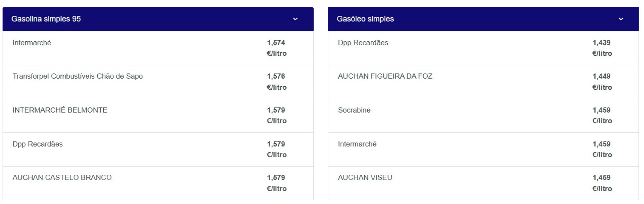Select Dpp Recardães in gasoline list

(x=38, y=144)
